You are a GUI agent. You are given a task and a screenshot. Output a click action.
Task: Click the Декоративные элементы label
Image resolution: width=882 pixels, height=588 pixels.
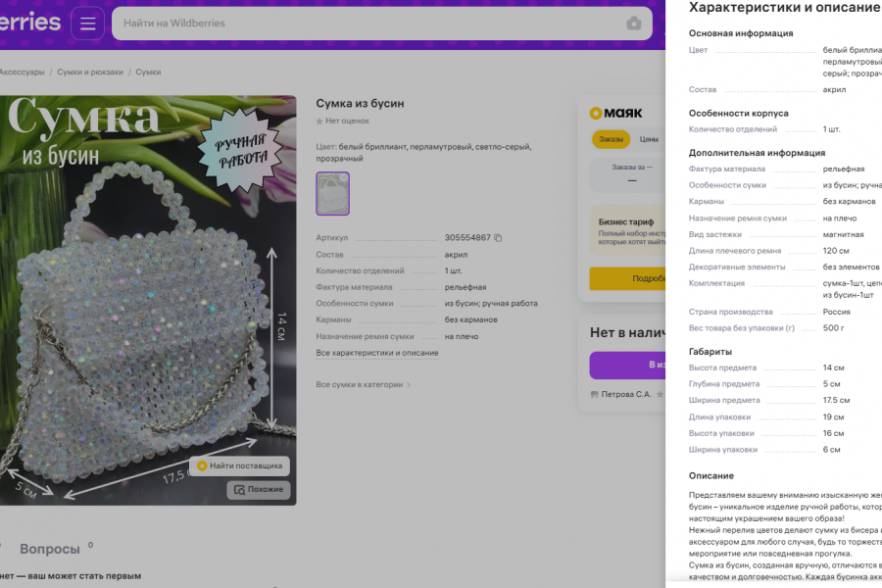pos(737,268)
